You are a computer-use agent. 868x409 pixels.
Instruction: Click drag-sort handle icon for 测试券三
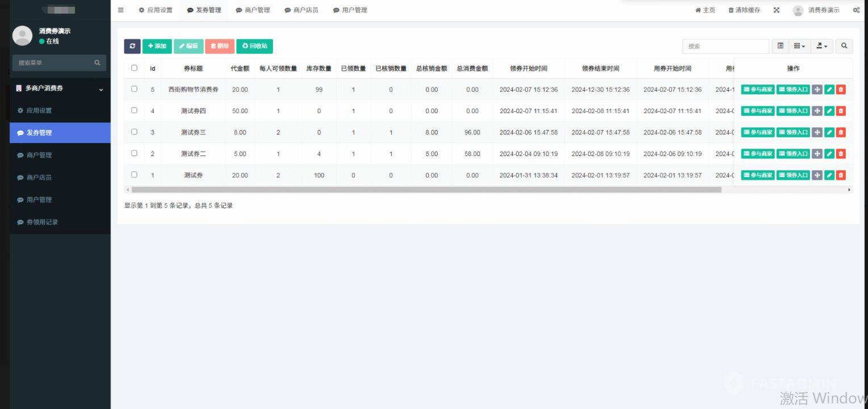(x=817, y=132)
